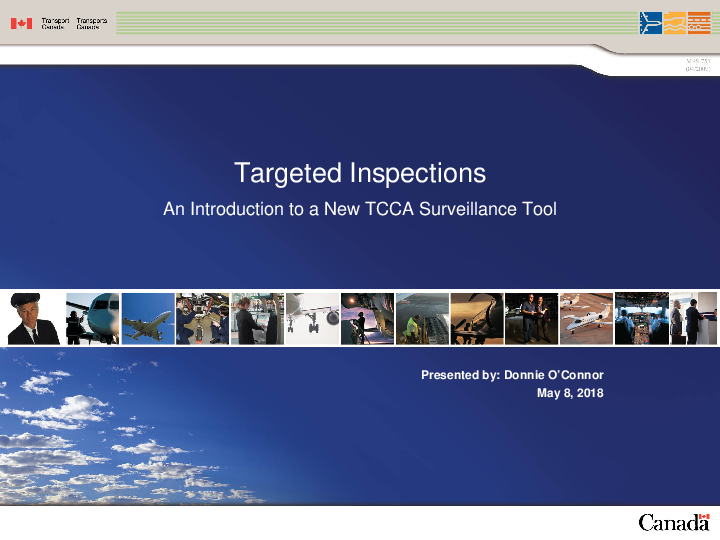Click the Canada wordmark logo
This screenshot has height=540, width=720.
(x=674, y=521)
